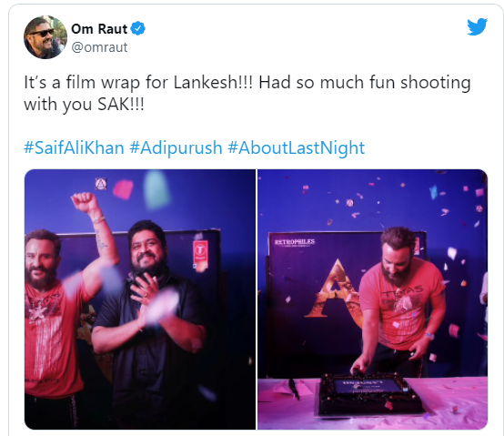This screenshot has height=436, width=504.
Task: Click the triangle emblem atop the left photo
Action: pos(101,184)
